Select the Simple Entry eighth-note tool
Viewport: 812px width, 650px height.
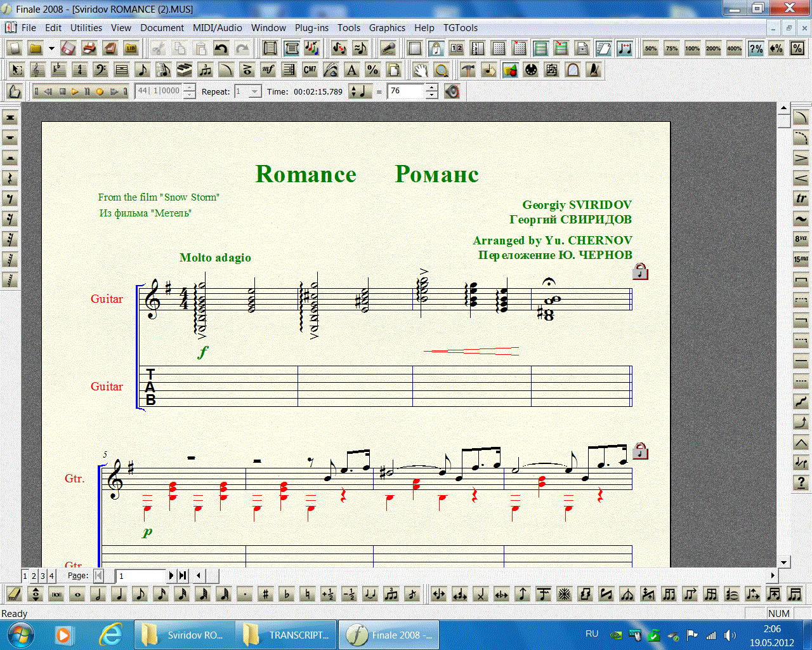coord(143,70)
